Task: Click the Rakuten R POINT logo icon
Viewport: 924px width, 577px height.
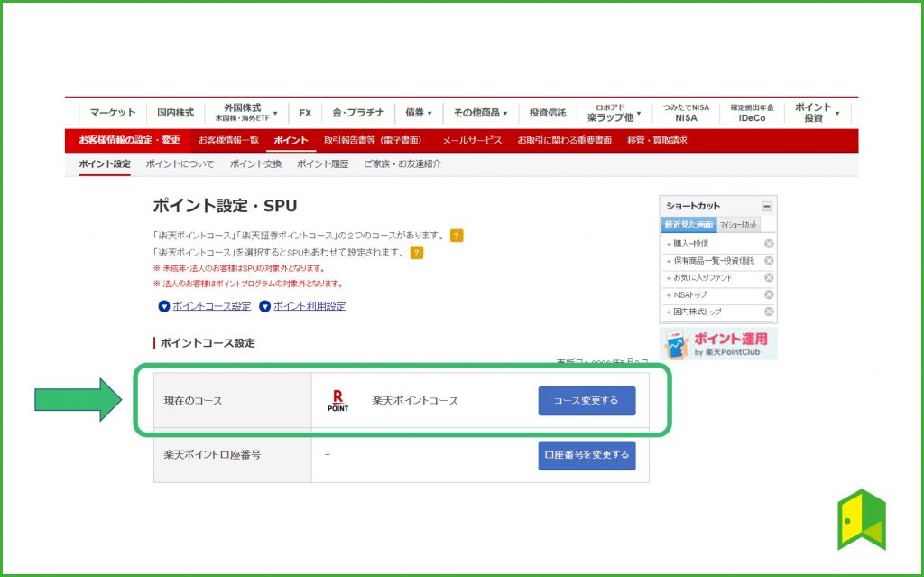Action: tap(338, 400)
